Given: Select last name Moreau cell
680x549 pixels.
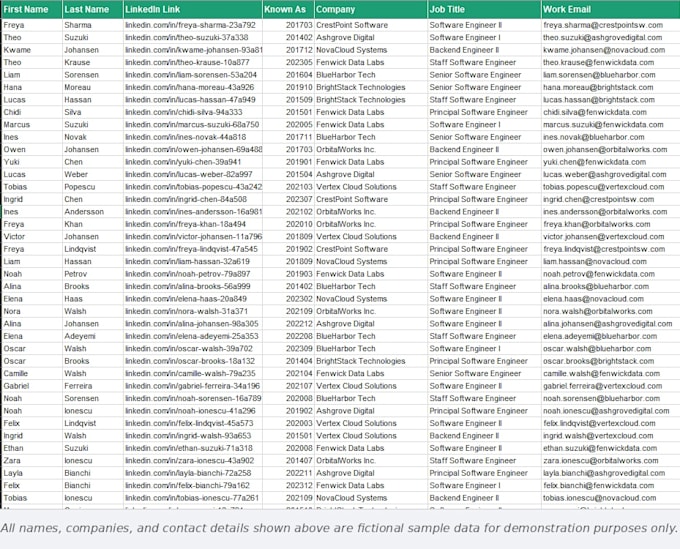Looking at the screenshot, I should (x=93, y=87).
